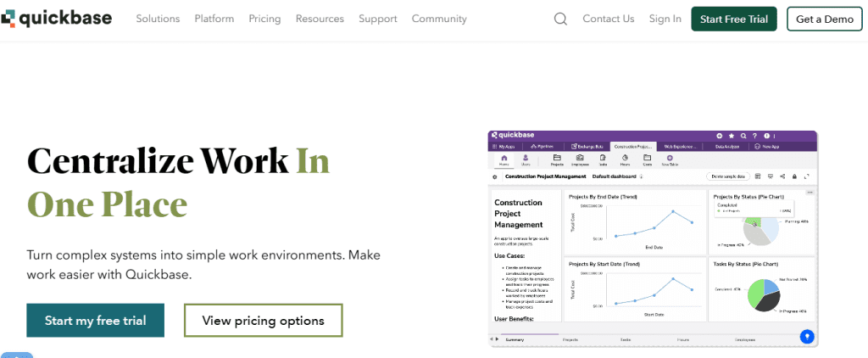Click the report table icon after Delete sample data

(757, 176)
